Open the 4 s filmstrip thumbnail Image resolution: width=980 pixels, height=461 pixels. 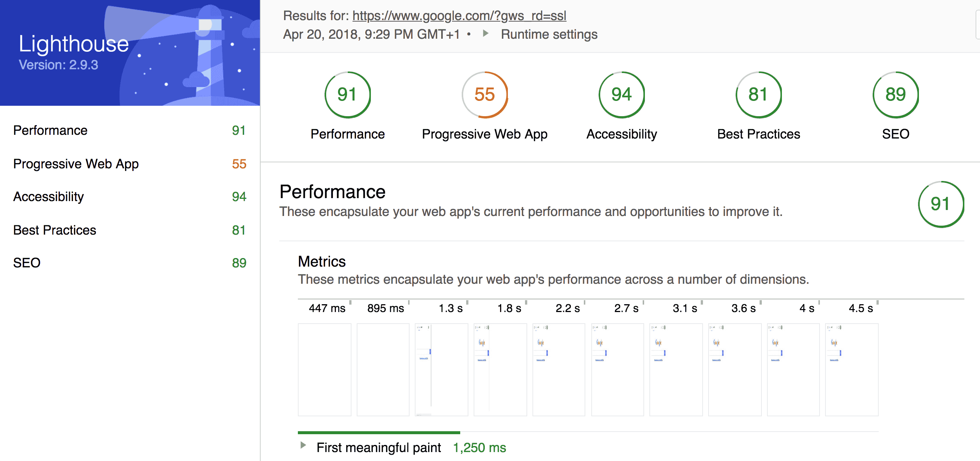[793, 369]
